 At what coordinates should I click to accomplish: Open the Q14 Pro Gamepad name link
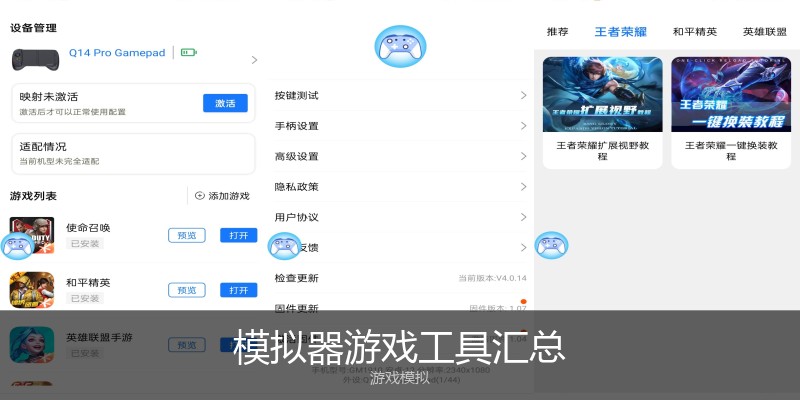click(x=117, y=53)
